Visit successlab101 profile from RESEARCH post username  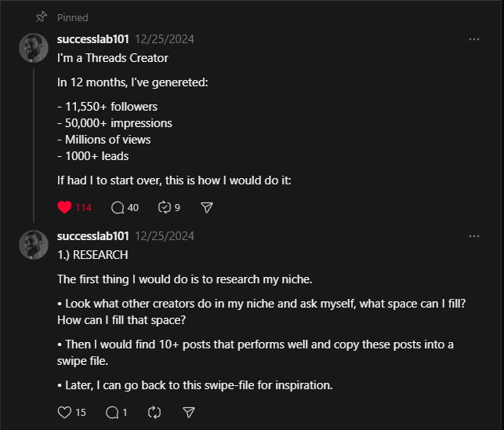(93, 236)
